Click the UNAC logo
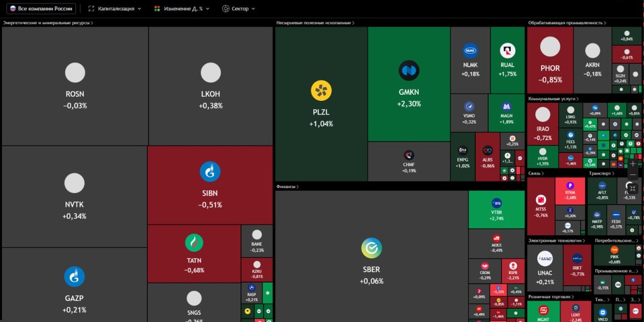Screen dimensions: 644x322 pyautogui.click(x=544, y=258)
